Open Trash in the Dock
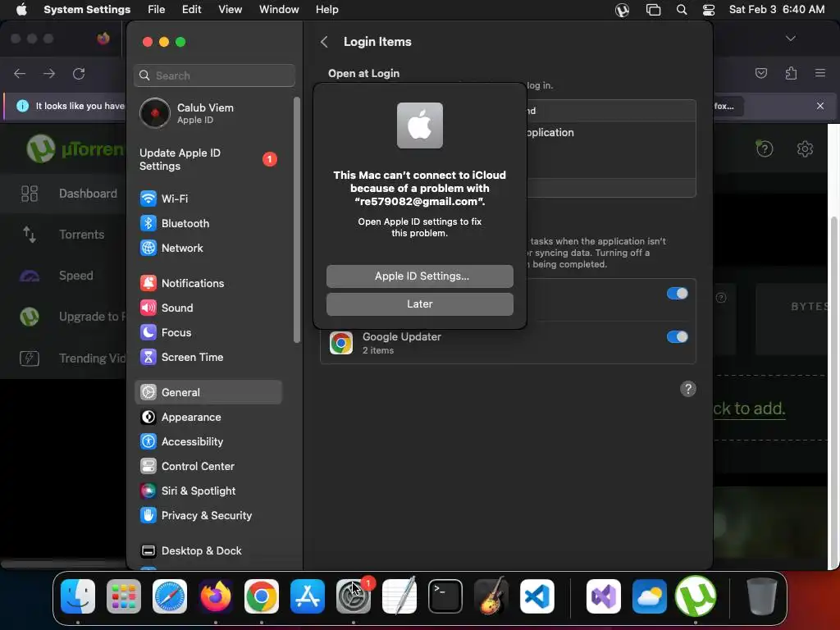The image size is (840, 630). (x=762, y=596)
